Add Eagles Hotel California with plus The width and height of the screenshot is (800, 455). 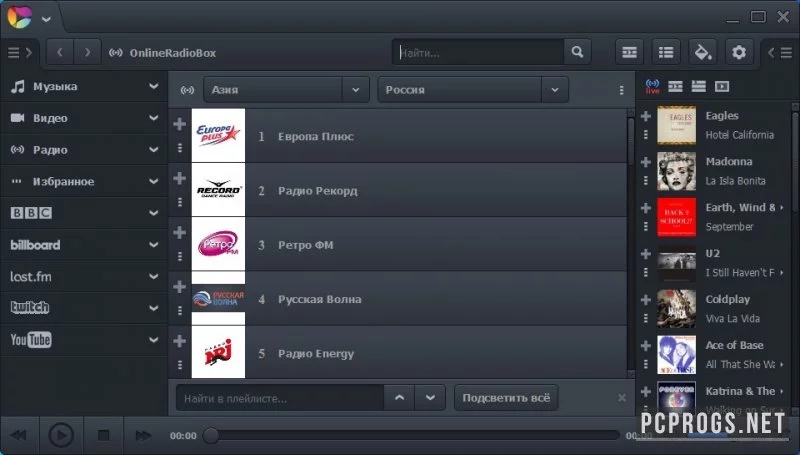[x=646, y=116]
